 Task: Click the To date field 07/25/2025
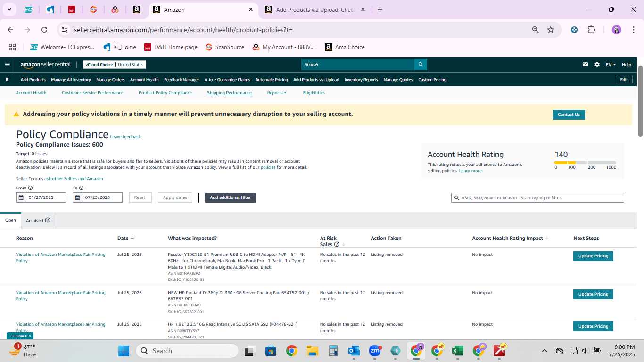(102, 197)
